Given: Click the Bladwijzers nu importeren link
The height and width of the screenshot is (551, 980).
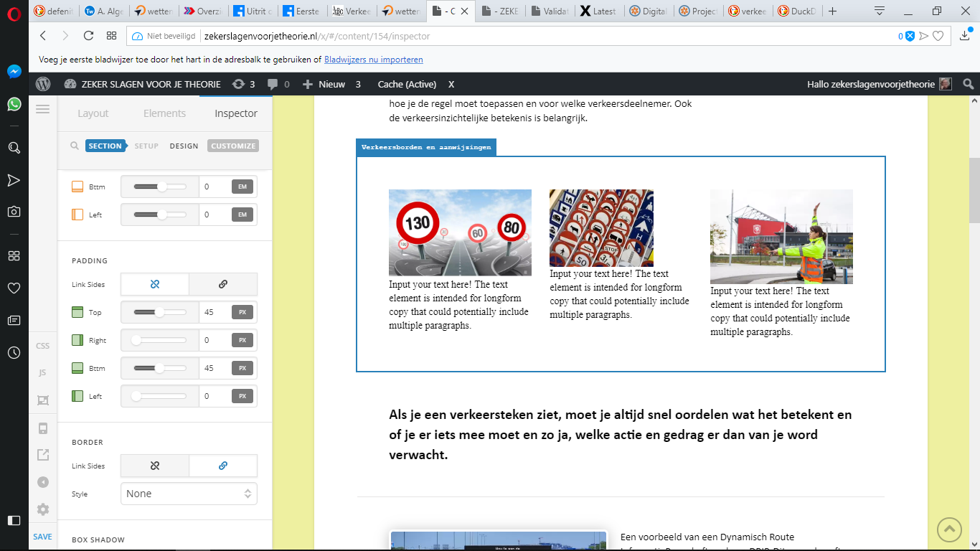Looking at the screenshot, I should click(x=374, y=60).
